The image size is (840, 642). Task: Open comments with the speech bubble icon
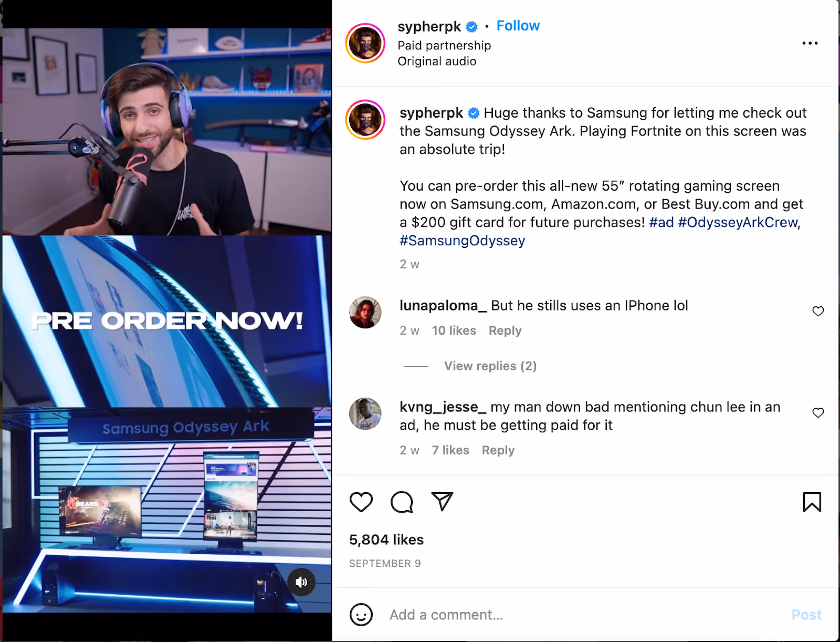pos(402,502)
